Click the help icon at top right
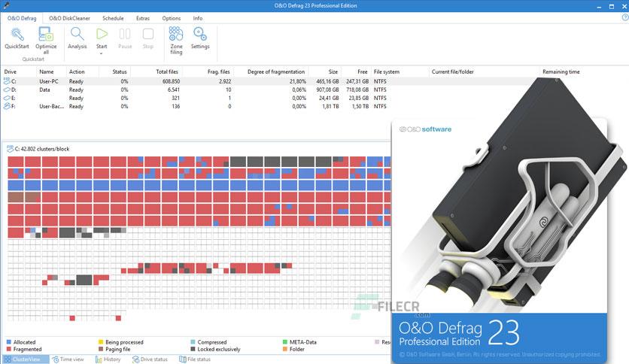 (x=625, y=17)
